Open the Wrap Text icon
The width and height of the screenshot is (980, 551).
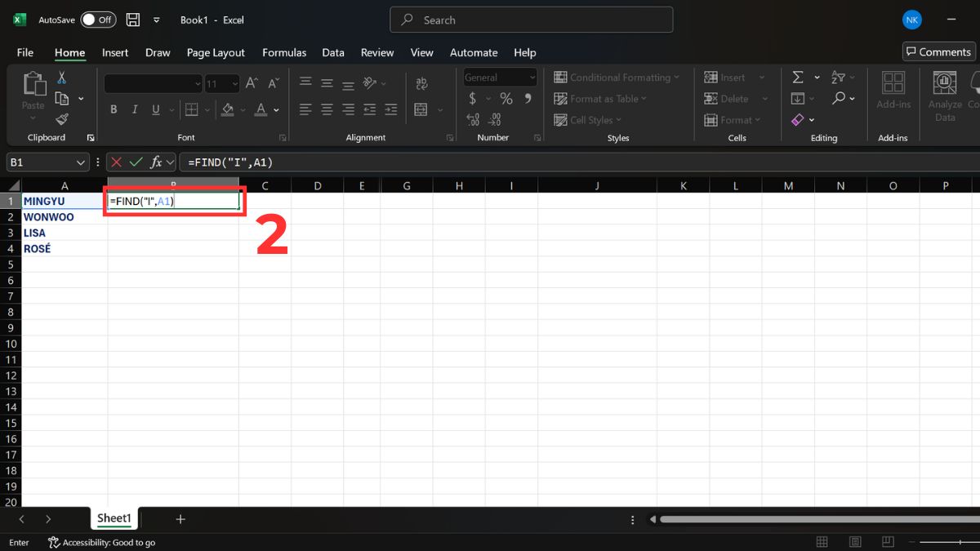422,82
